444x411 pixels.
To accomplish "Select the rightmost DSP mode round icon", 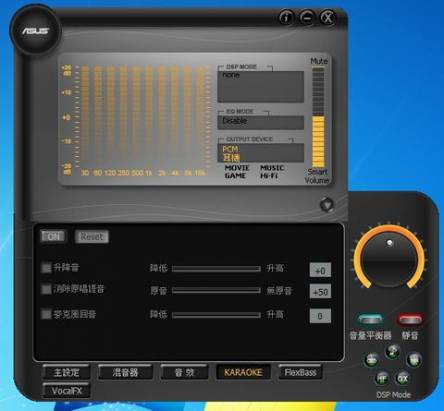I will coord(414,360).
